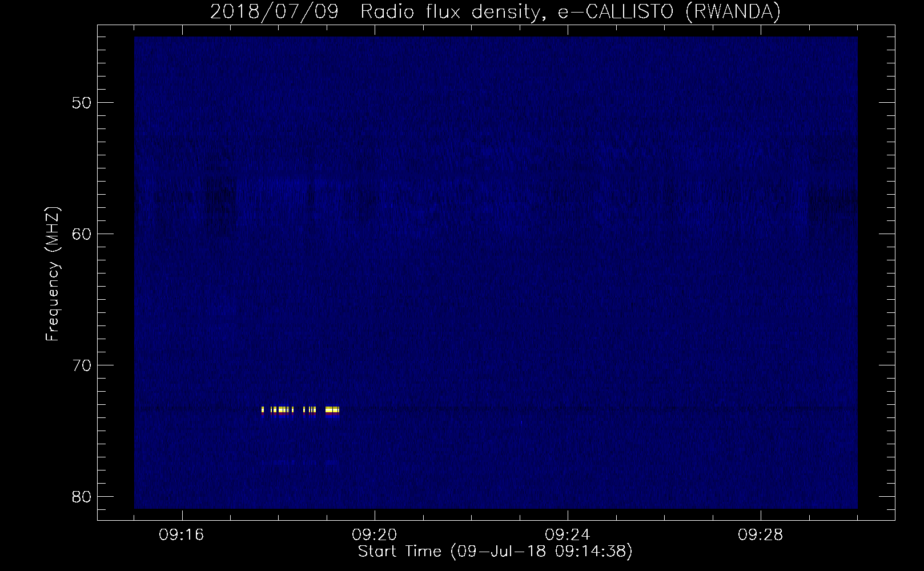Select the 'Start Time (09-Jul-18 09:14:38)' label
Screen dimensions: 924x571
495,552
